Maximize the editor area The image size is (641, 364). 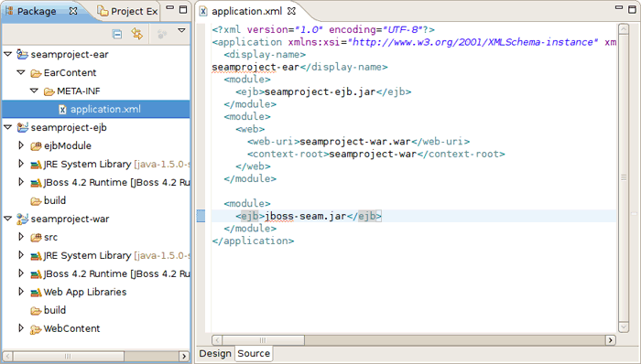[x=632, y=9]
